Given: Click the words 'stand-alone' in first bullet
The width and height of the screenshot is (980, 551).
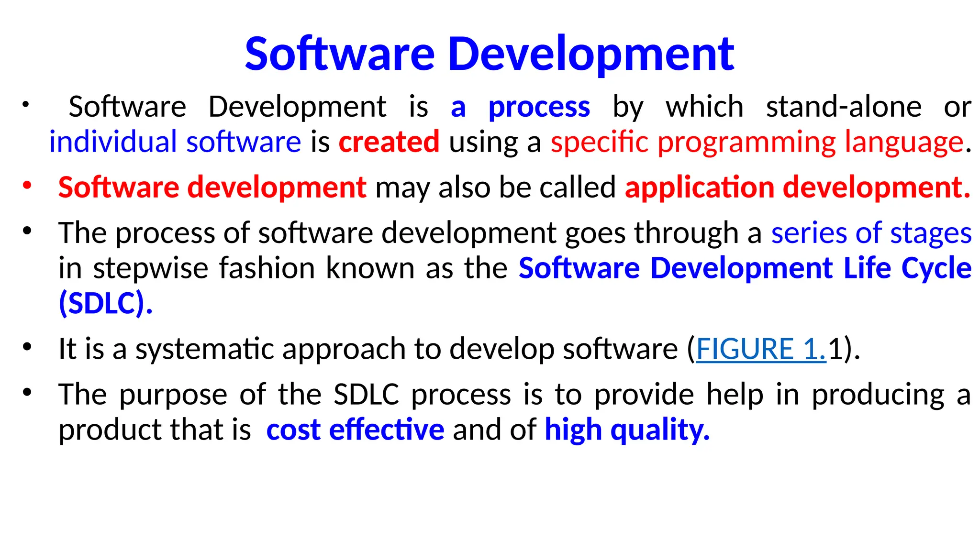Looking at the screenshot, I should 843,107.
